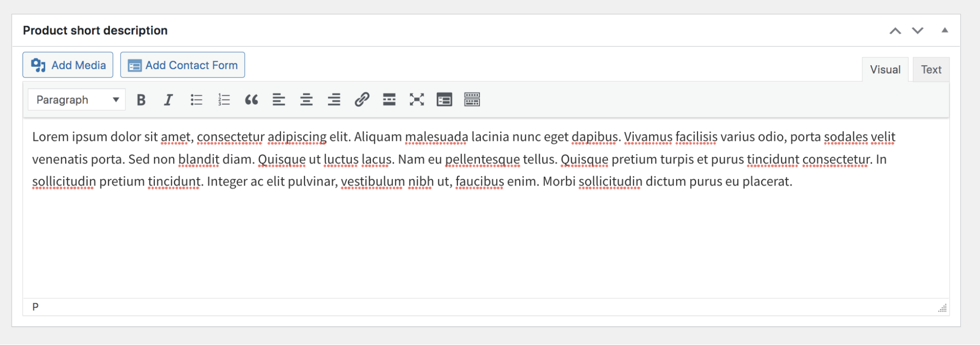Open the Paragraph format dropdown

coord(77,100)
